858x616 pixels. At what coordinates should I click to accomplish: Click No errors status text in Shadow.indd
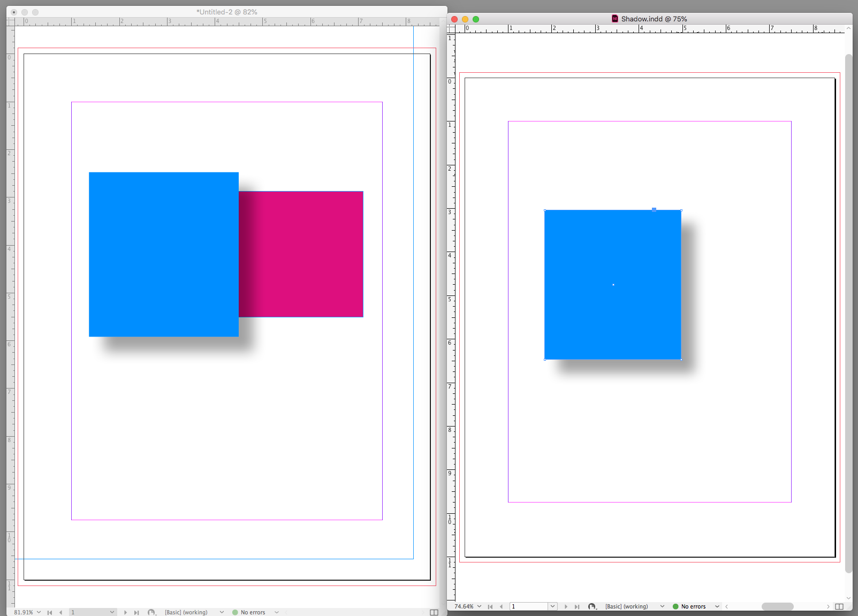693,606
